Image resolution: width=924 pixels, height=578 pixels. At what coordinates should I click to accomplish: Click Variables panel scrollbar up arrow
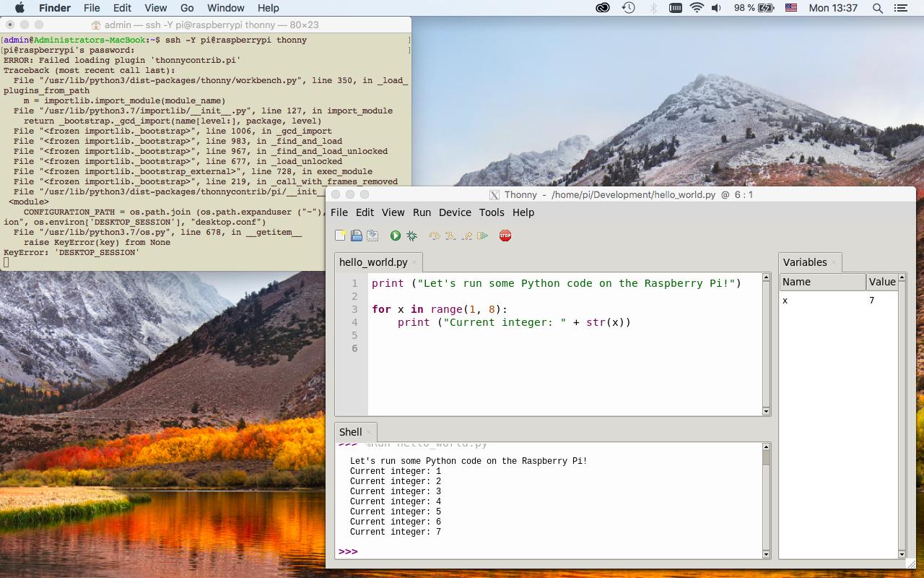pyautogui.click(x=902, y=277)
